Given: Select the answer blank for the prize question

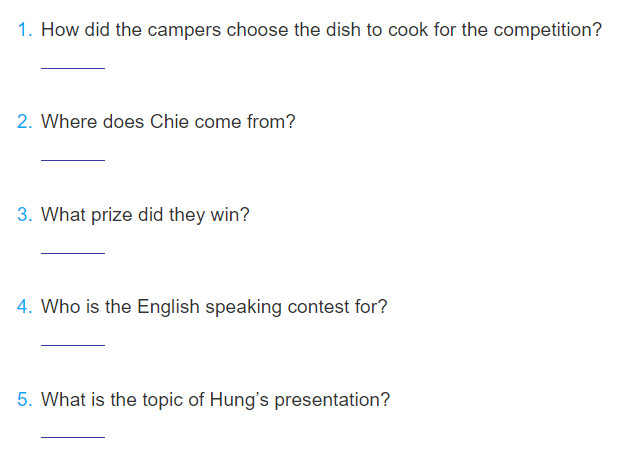Looking at the screenshot, I should pyautogui.click(x=72, y=247).
